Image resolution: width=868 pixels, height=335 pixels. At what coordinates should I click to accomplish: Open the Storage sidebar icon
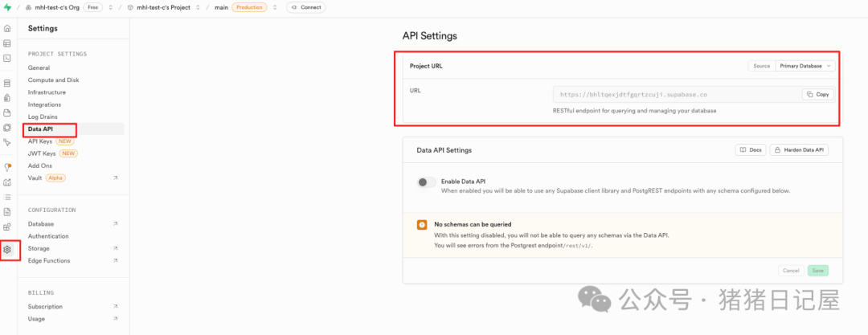(7, 113)
